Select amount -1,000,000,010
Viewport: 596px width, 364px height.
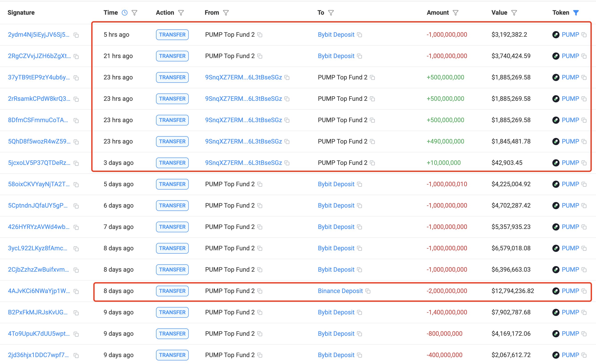[x=446, y=184]
